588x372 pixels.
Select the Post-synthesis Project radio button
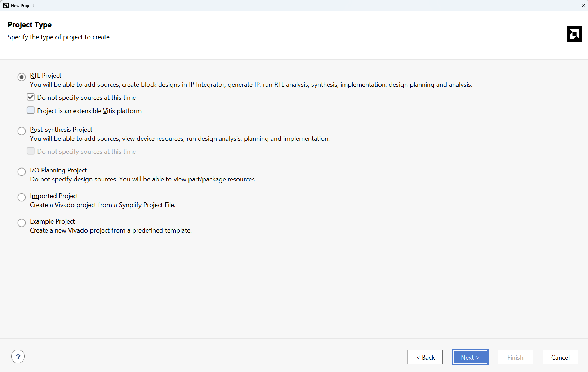[22, 131]
